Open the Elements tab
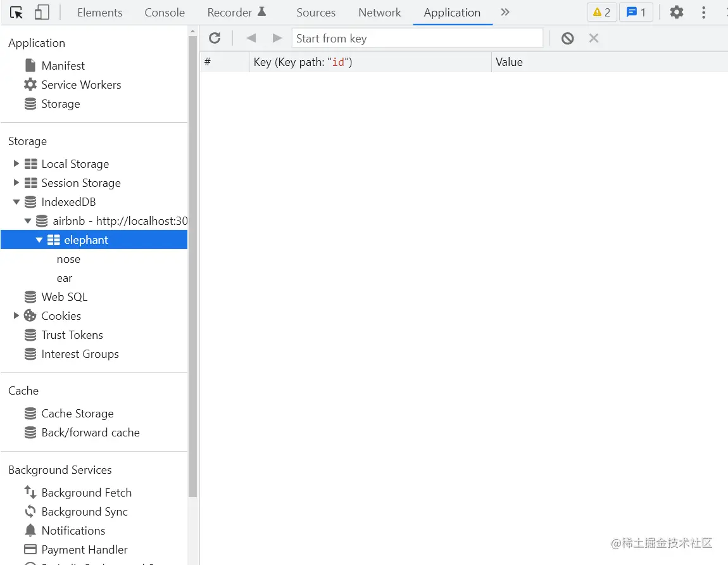728x565 pixels. pos(100,13)
